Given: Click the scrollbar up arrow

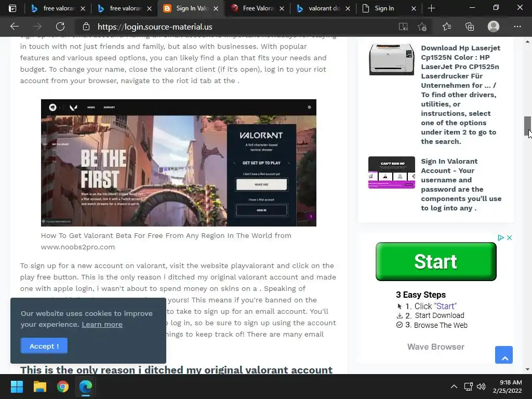Looking at the screenshot, I should coord(527,42).
